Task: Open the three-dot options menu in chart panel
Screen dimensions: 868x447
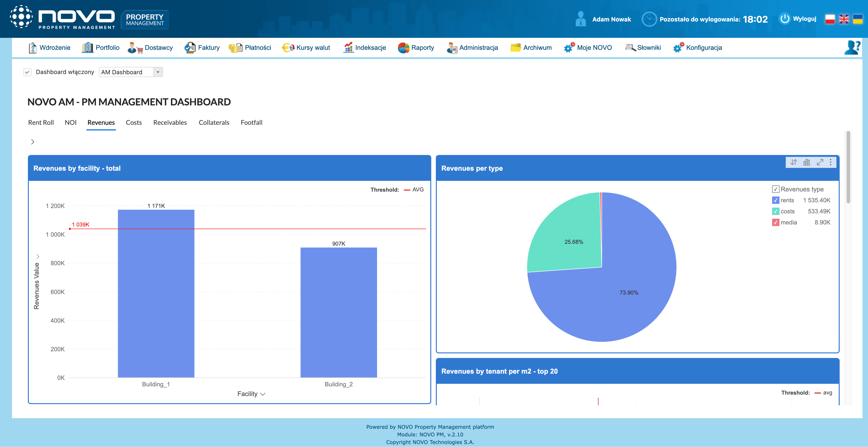Action: click(x=831, y=162)
